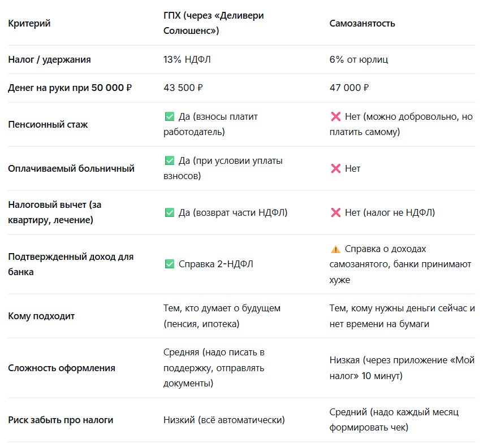Click the 6% от юрлиц cell
The width and height of the screenshot is (483, 448).
coord(359,59)
